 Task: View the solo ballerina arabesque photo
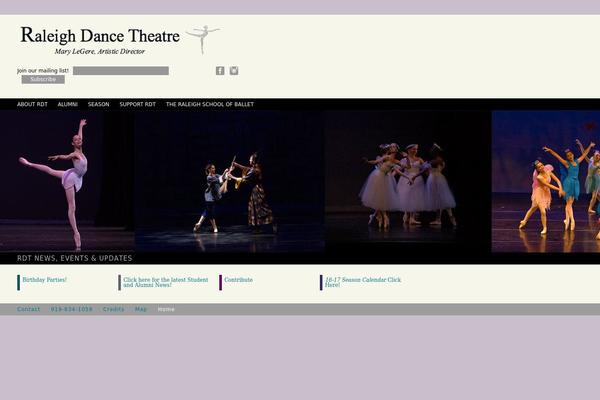[x=67, y=181]
